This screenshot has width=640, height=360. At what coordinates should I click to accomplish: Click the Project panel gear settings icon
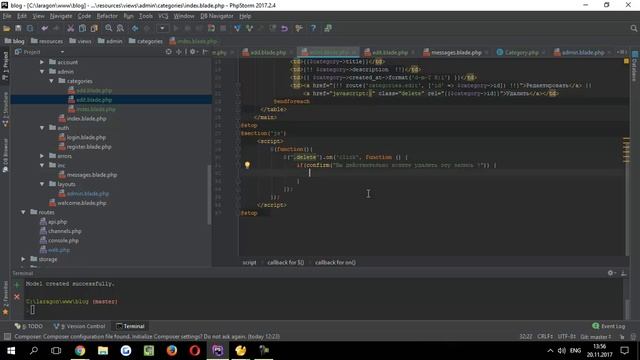[x=193, y=52]
